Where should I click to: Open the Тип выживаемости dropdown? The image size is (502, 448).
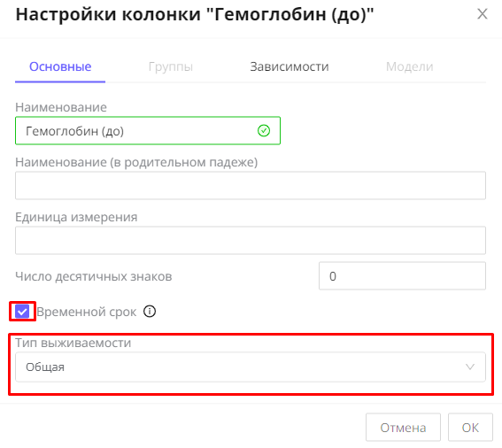click(251, 367)
